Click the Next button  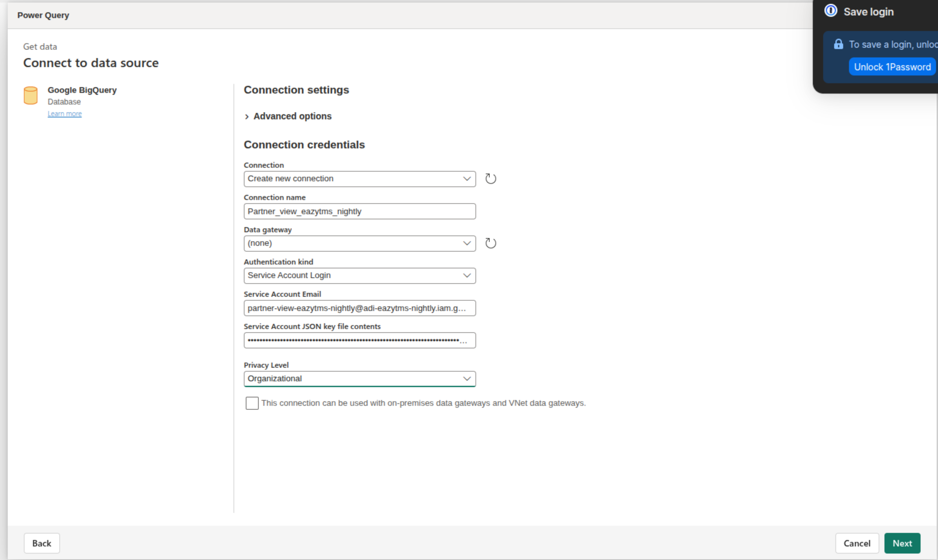coord(902,543)
